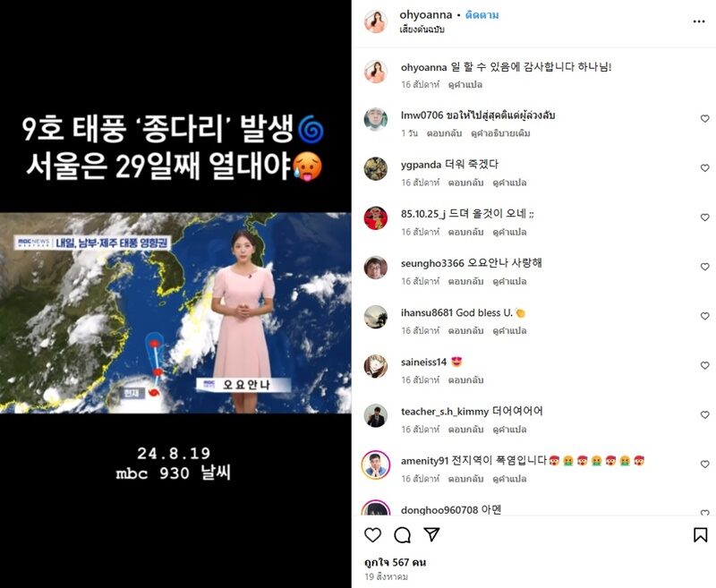This screenshot has width=716, height=588.
Task: Reply to seungho3366's comment
Action: [x=465, y=281]
